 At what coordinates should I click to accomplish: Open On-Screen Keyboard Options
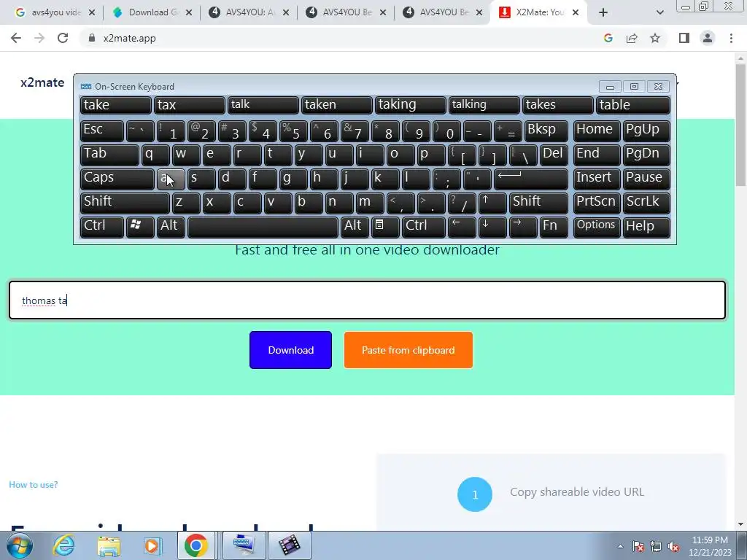pos(597,227)
